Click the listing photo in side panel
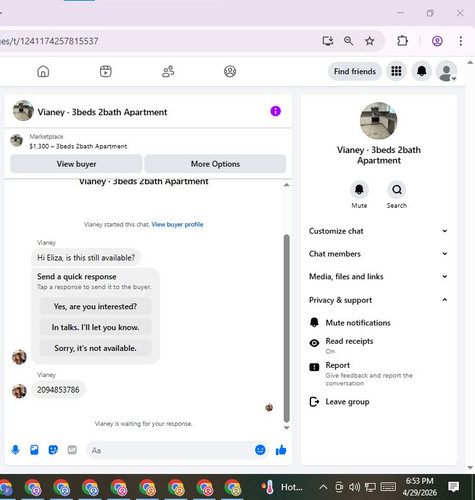Screen dimensions: 475x500 point(378,121)
